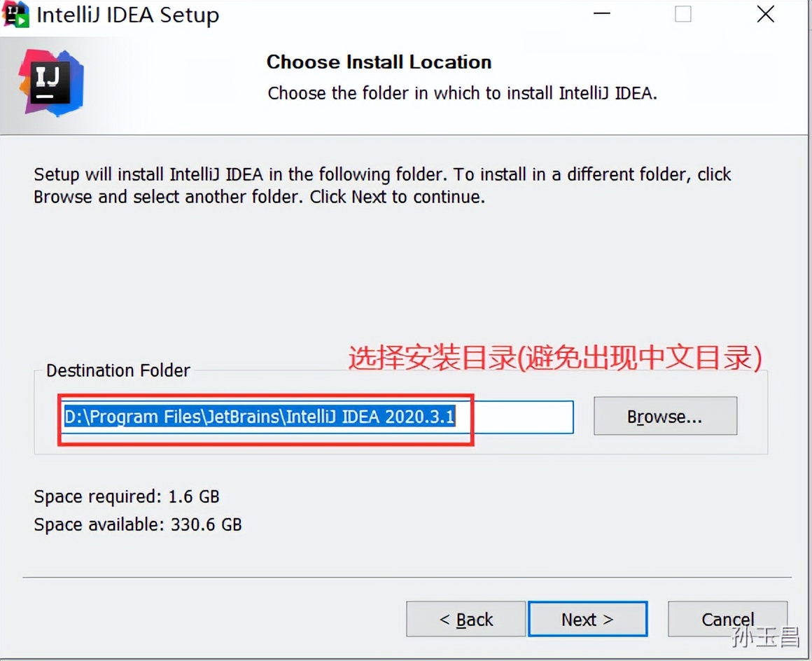812x661 pixels.
Task: Click the red highlighted path box annotation
Action: coord(266,417)
